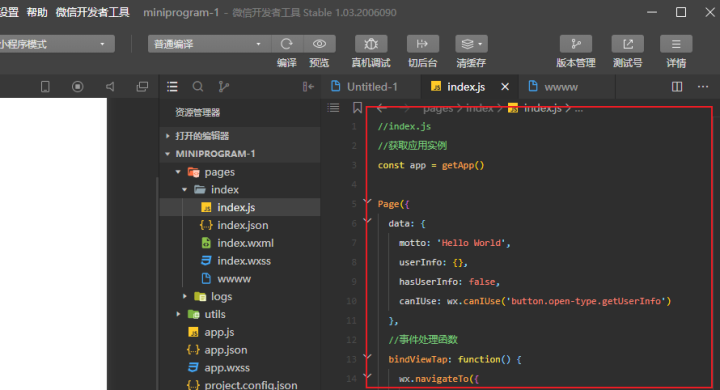Open the normal compile (普通编译) dropdown

tap(209, 44)
